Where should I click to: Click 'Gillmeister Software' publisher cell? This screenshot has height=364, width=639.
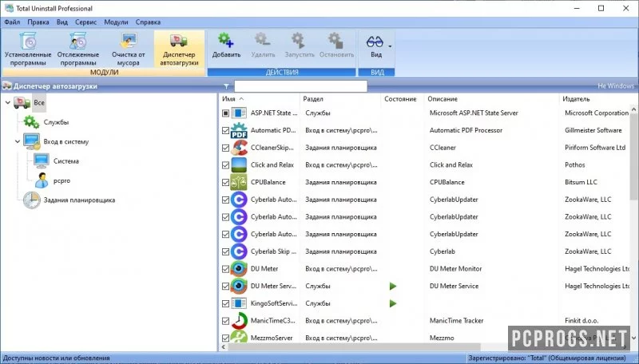tap(593, 131)
